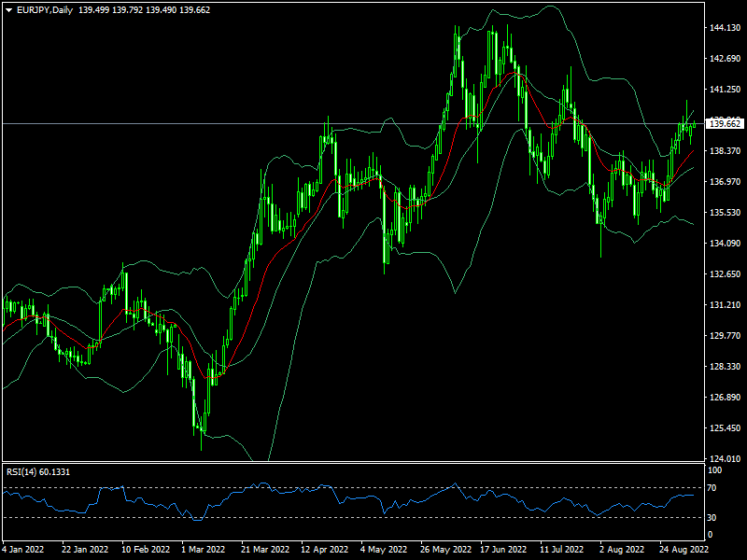
Task: Click the RSI(14) 60.1331 indicator label
Action: pos(38,472)
